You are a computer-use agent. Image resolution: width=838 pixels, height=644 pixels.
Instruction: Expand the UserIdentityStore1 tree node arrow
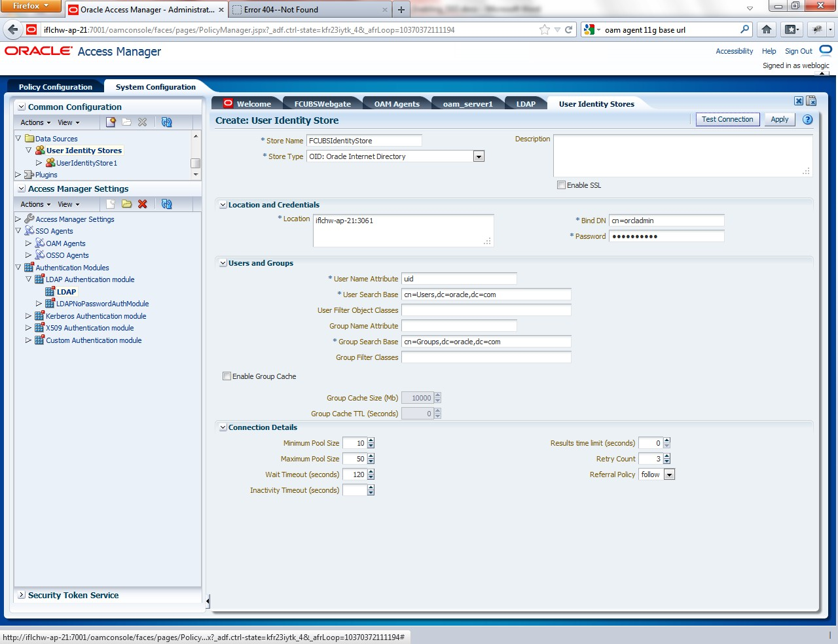pos(39,163)
